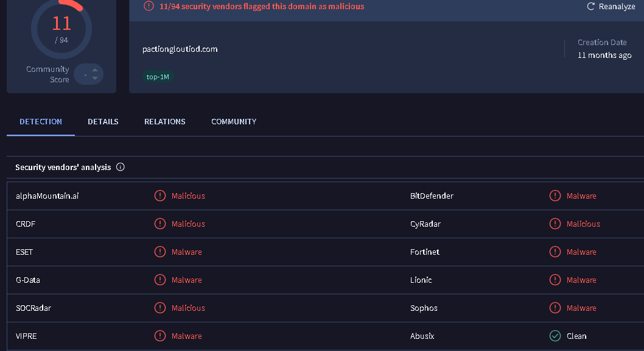The height and width of the screenshot is (351, 644).
Task: Upvote the Community Score
Action: coord(96,70)
